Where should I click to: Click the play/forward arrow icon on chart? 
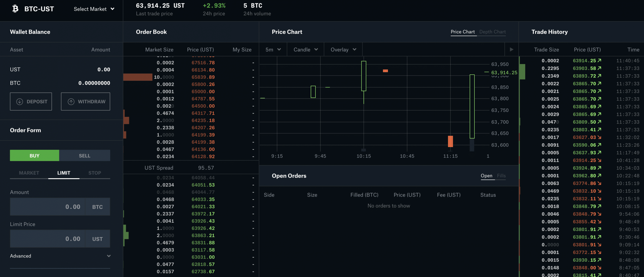(x=512, y=49)
